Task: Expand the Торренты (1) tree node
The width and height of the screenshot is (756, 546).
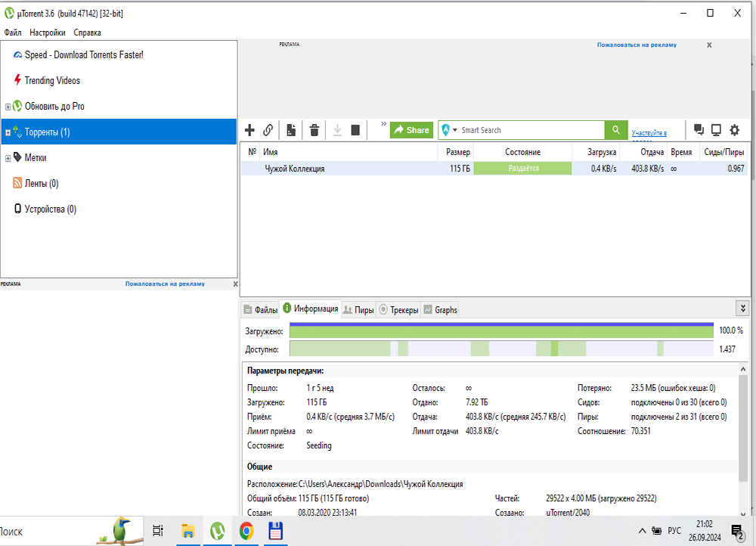Action: point(8,132)
